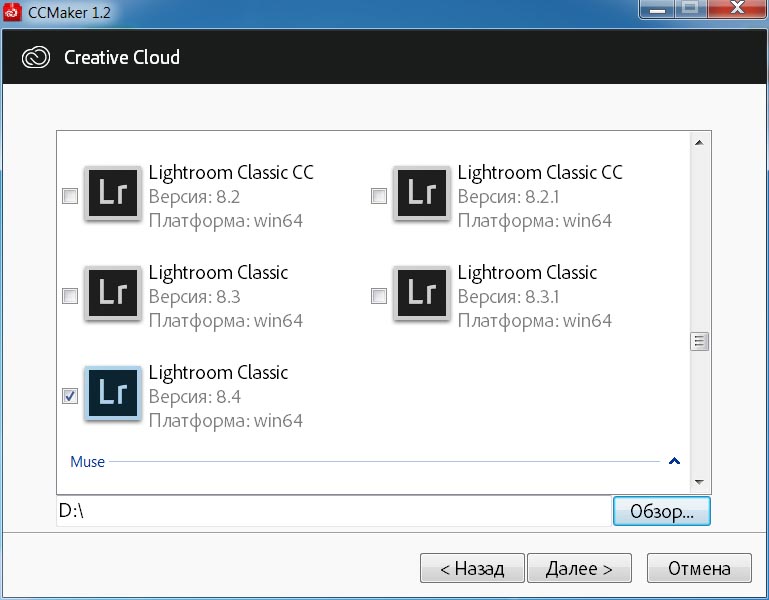Click the 'Версия: 8.2.1' text
769x600 pixels.
[x=508, y=197]
